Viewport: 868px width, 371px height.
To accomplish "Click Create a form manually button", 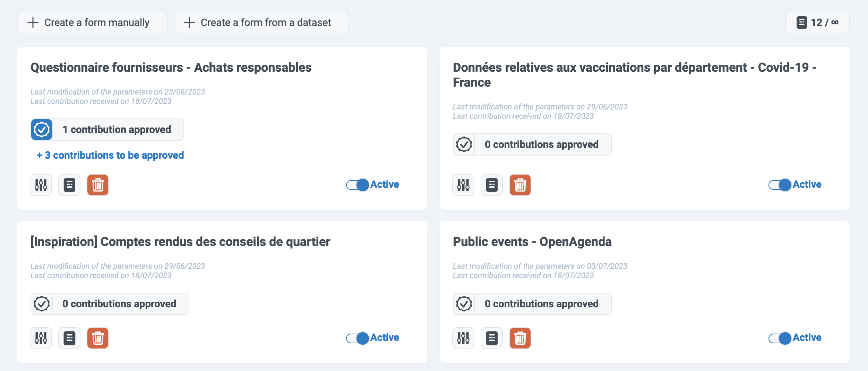I will pos(92,23).
